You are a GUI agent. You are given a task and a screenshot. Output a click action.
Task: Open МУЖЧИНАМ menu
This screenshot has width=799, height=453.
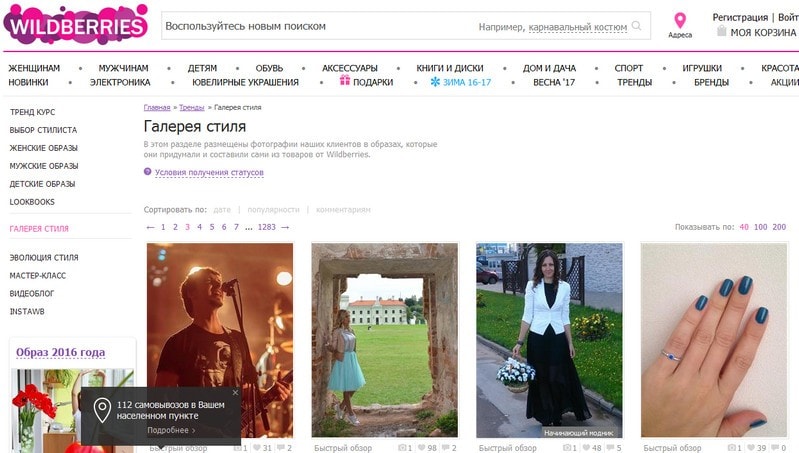[x=123, y=68]
